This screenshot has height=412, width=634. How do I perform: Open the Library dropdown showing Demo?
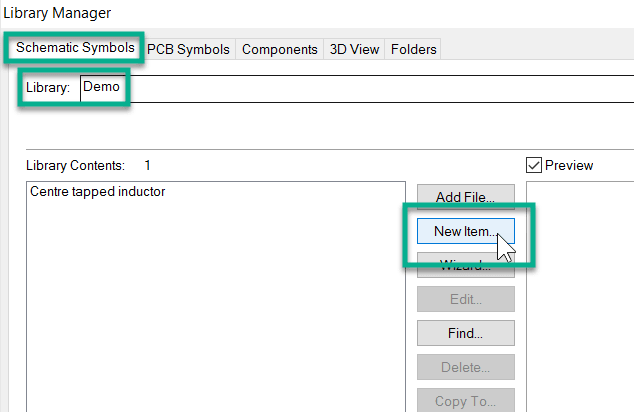300,88
